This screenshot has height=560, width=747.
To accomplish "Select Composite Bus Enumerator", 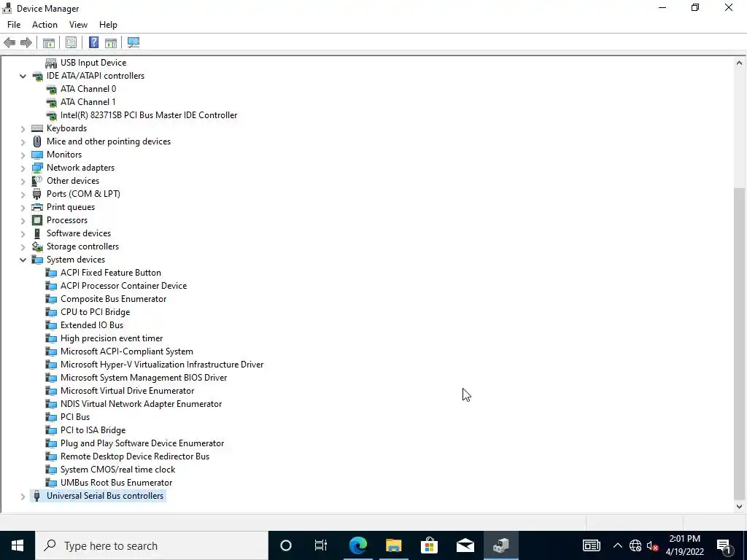I will pos(113,299).
